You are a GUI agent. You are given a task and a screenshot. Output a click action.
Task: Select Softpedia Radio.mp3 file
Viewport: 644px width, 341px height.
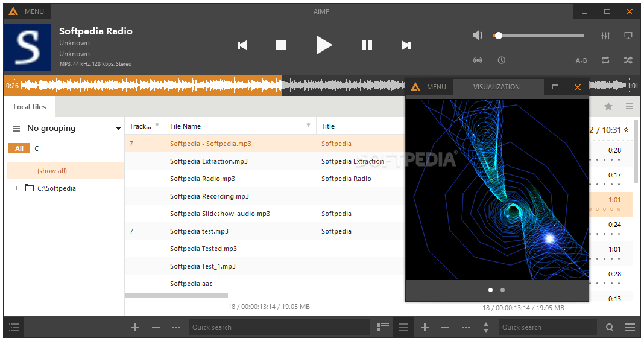203,179
